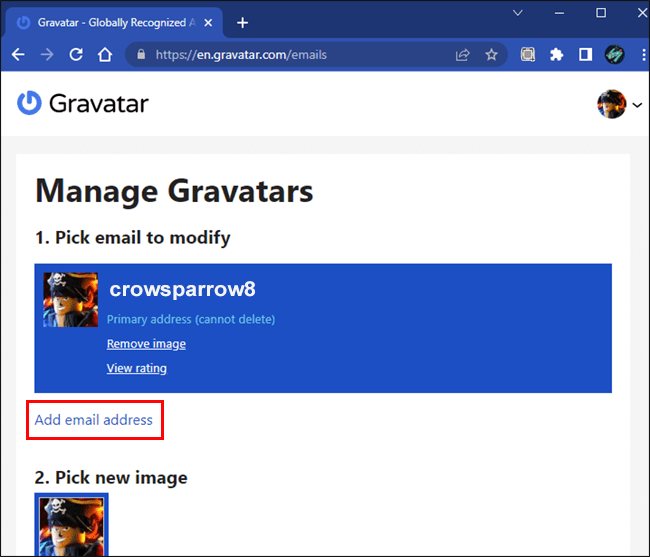Select the Gravatar browser tab
Viewport: 650px width, 557px height.
112,23
